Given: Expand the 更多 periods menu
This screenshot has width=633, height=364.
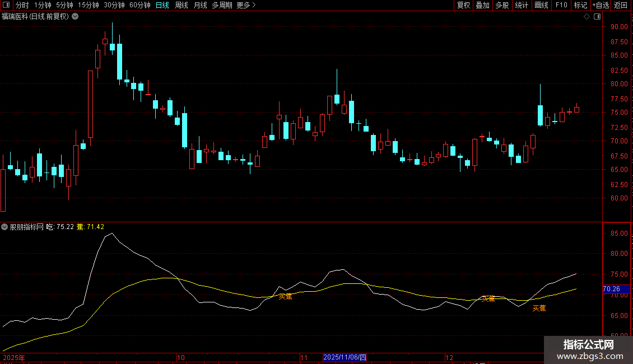Looking at the screenshot, I should tap(246, 5).
